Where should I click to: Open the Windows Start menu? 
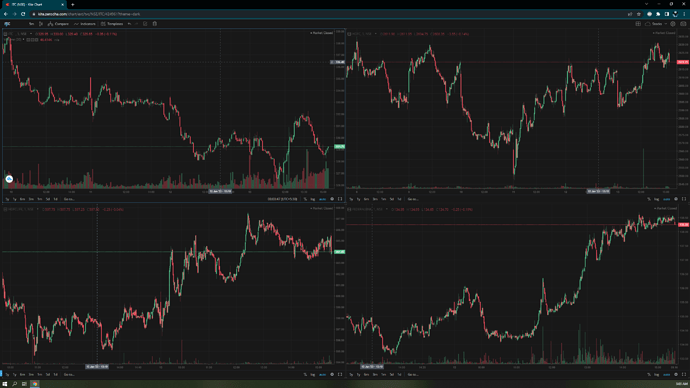point(5,384)
